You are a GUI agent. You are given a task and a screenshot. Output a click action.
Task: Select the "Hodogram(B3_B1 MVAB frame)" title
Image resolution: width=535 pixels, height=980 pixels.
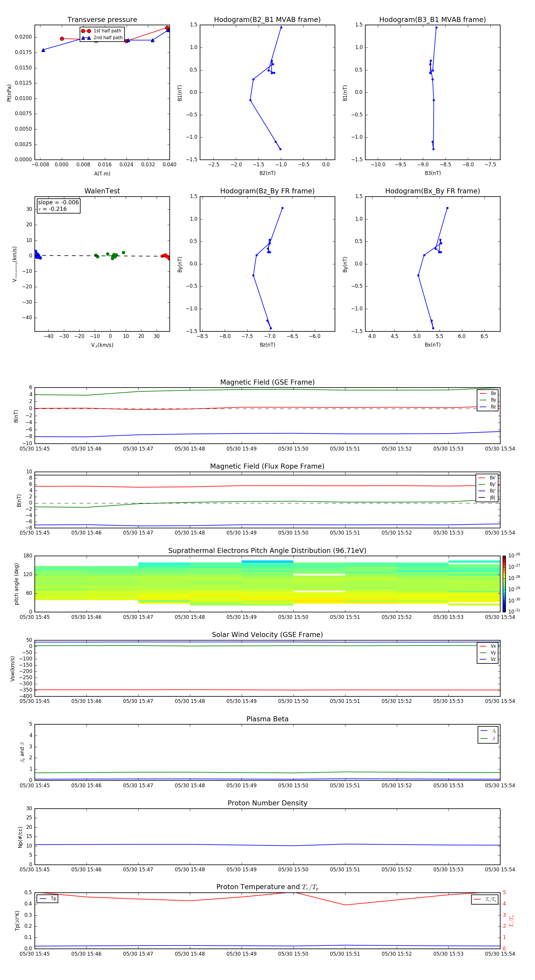[x=432, y=20]
